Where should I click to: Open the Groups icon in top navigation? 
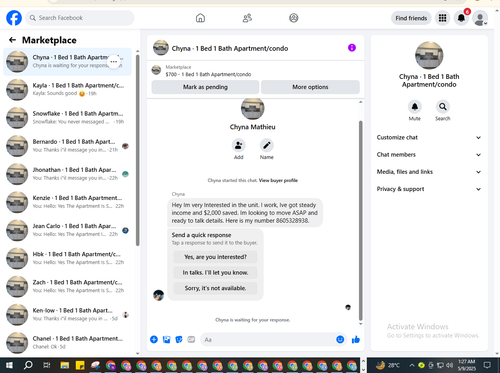point(294,18)
